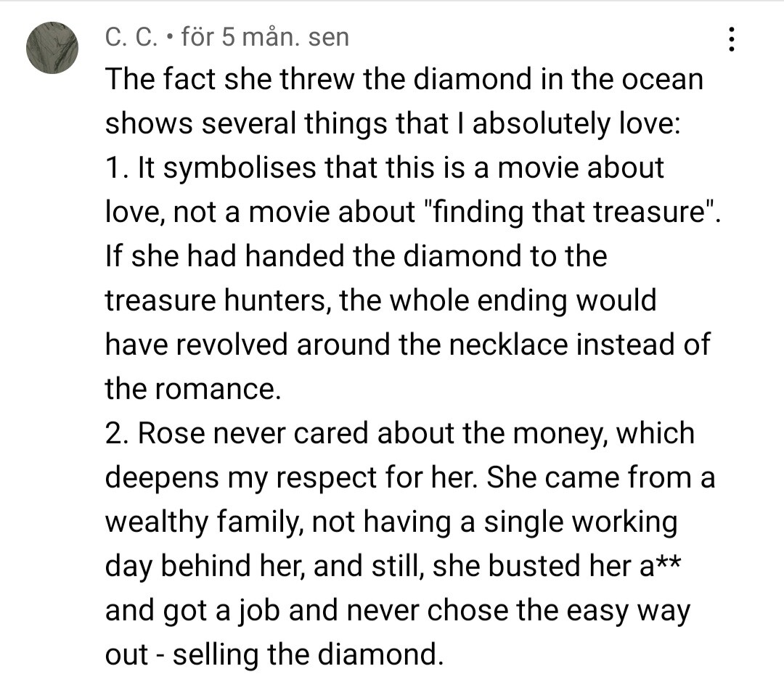The image size is (784, 685).
Task: Click the line "day behind her, and still"
Action: [x=393, y=565]
